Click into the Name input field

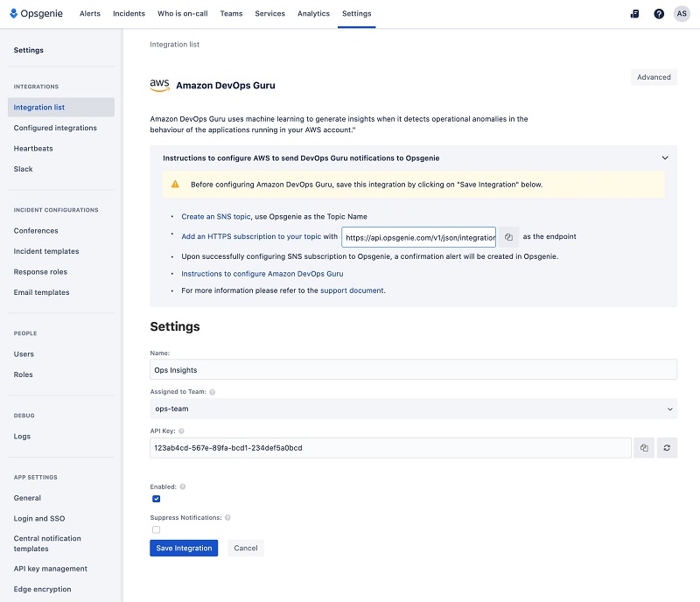413,370
